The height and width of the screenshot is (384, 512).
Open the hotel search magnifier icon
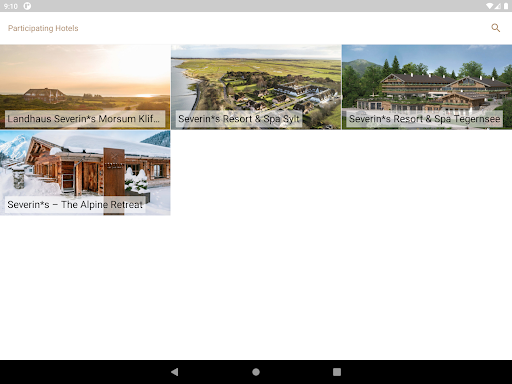pyautogui.click(x=496, y=28)
